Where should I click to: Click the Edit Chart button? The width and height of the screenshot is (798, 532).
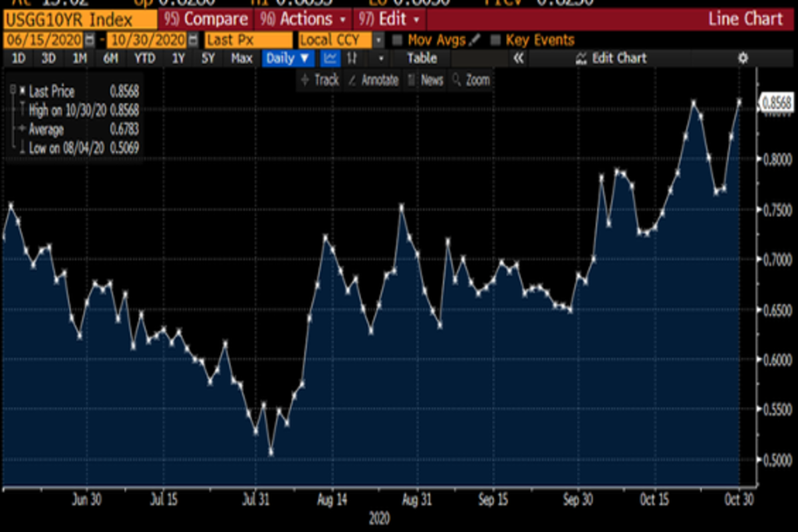610,59
